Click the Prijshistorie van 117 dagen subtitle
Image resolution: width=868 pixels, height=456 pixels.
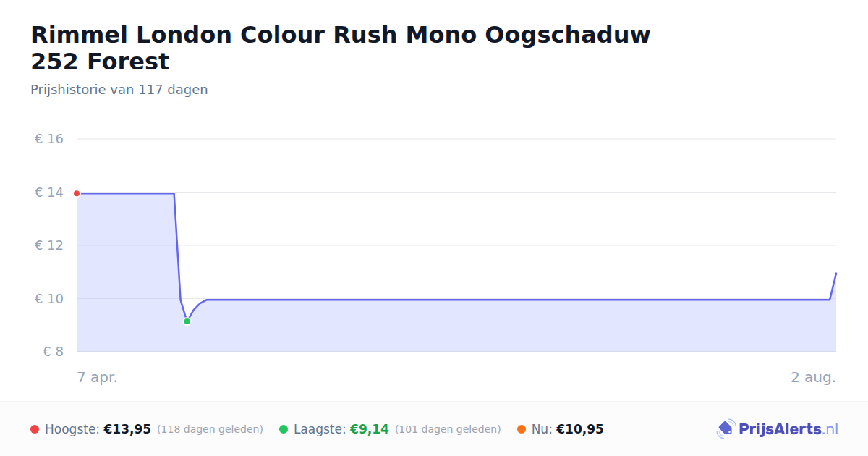119,90
